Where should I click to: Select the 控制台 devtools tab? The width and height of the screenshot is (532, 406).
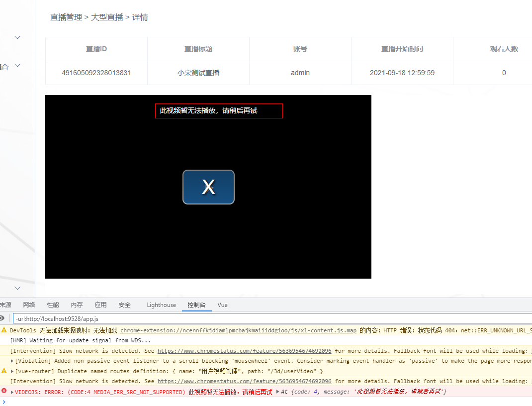click(x=196, y=305)
